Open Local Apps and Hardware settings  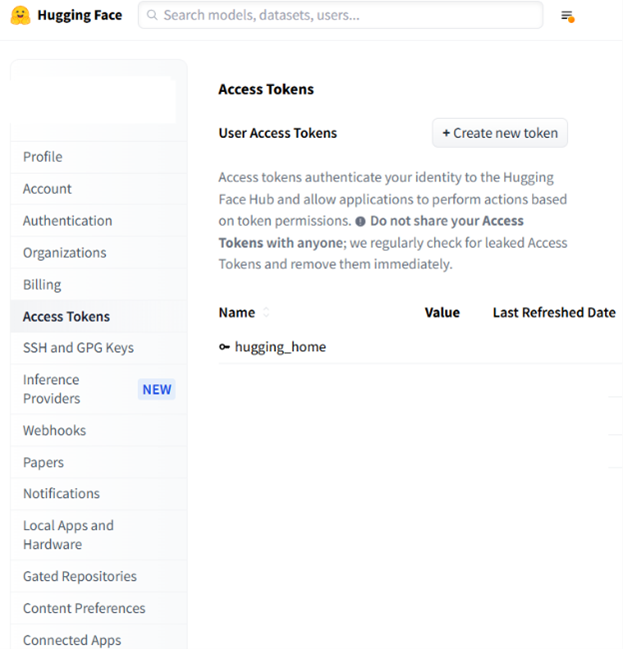pyautogui.click(x=99, y=535)
